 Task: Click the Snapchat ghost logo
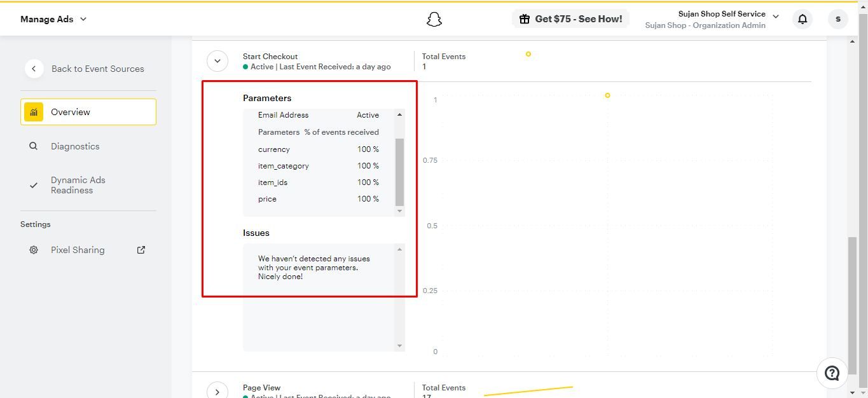click(x=434, y=19)
